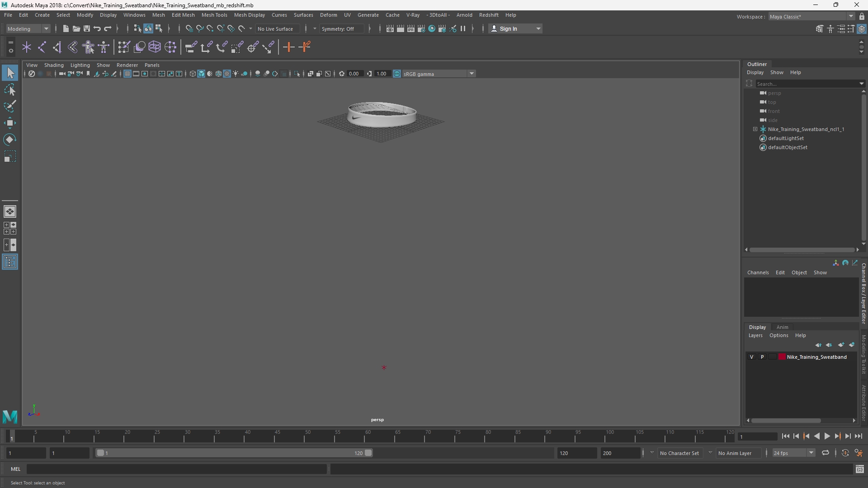Toggle select by object type mode
Image resolution: width=868 pixels, height=488 pixels.
coord(148,28)
